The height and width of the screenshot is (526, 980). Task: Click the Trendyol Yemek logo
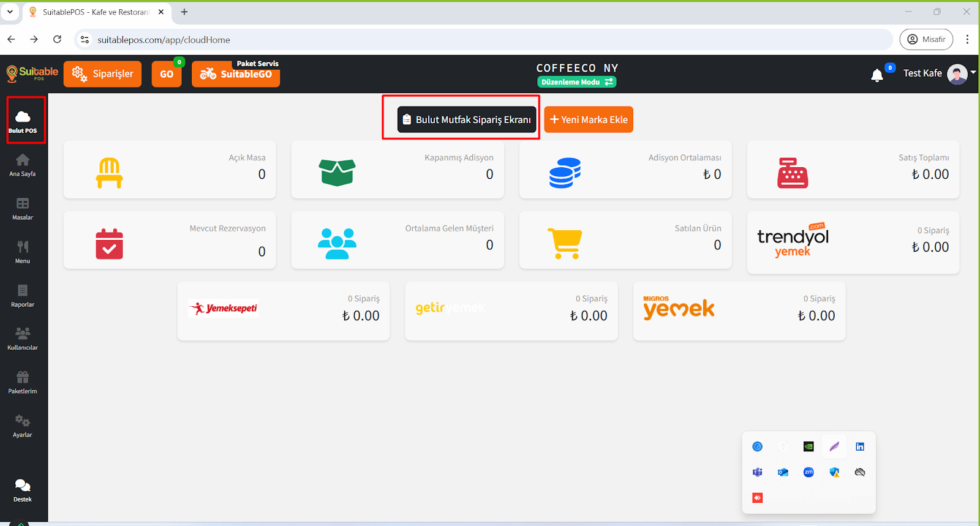pos(793,240)
